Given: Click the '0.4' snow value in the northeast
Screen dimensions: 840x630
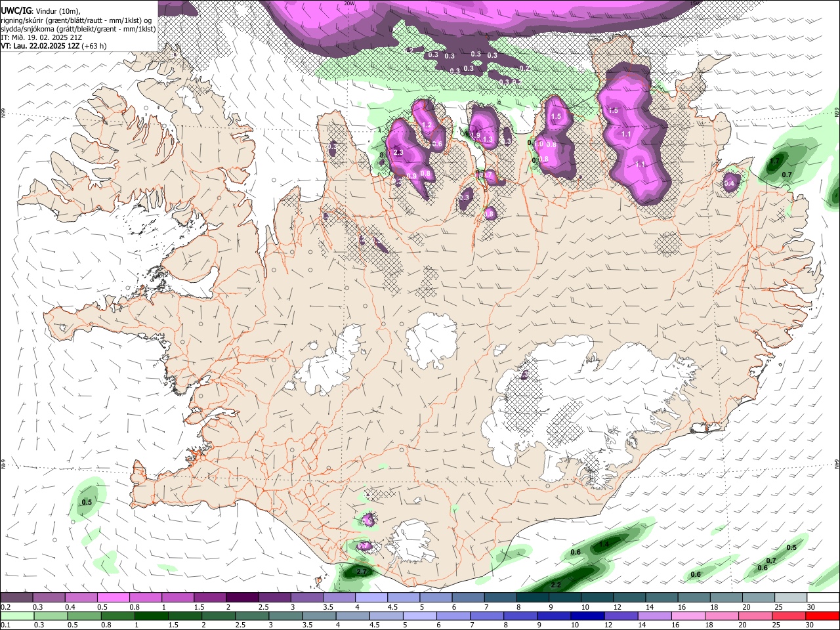Looking at the screenshot, I should coord(729,184).
